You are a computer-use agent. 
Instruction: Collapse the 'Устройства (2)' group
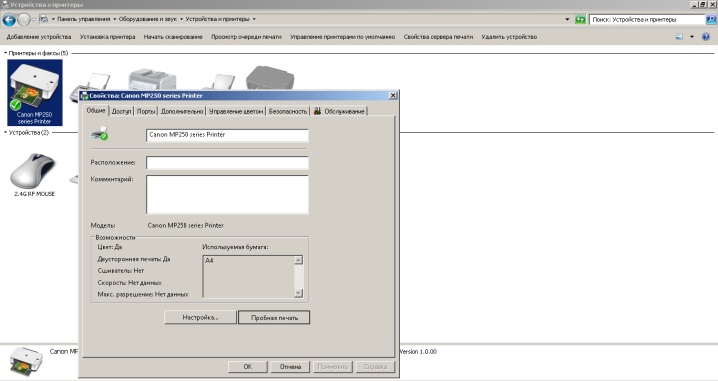[5, 132]
